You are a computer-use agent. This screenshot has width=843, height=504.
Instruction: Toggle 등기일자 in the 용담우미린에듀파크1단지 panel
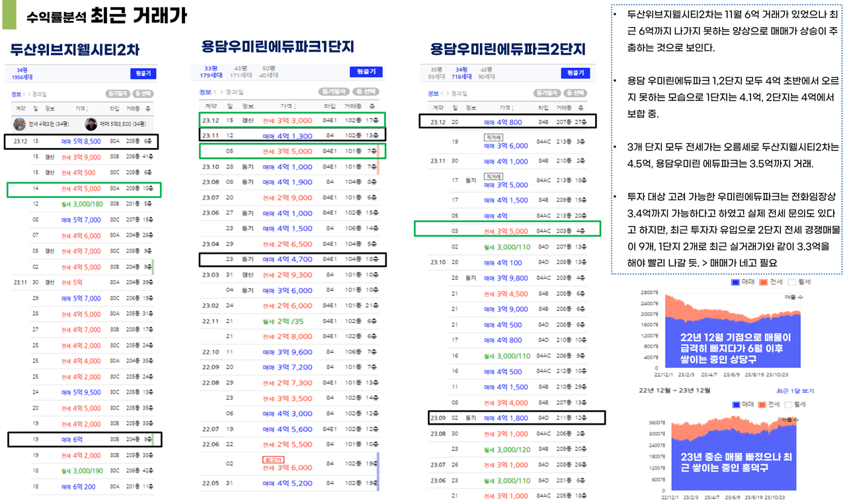[x=334, y=92]
